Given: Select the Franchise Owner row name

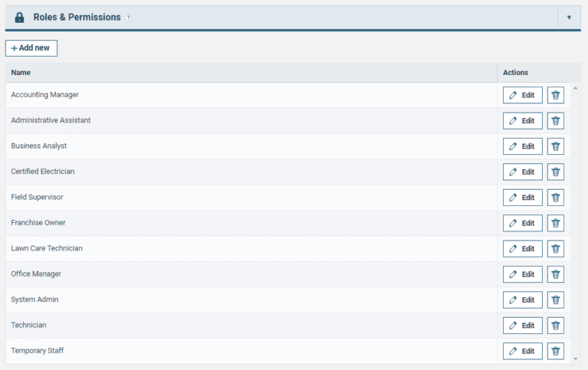Looking at the screenshot, I should click(x=38, y=223).
